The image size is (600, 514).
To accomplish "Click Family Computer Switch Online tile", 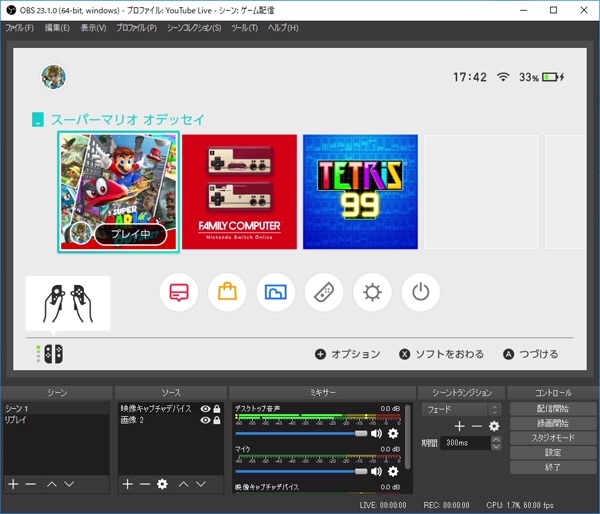I will pyautogui.click(x=240, y=192).
